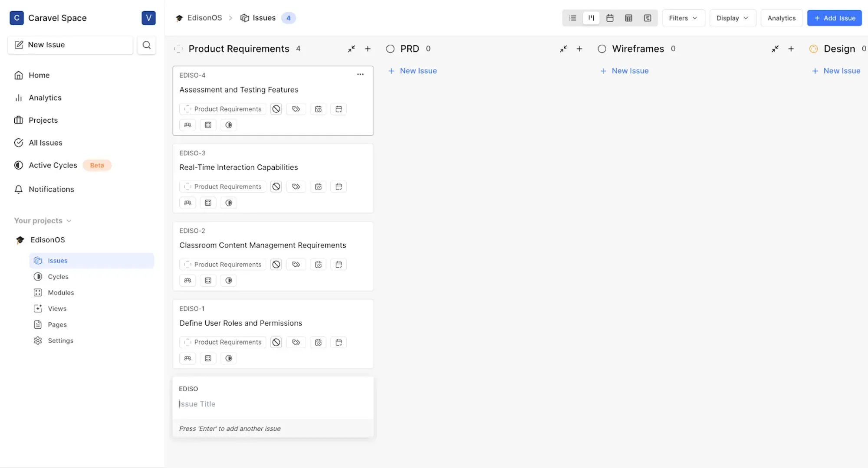
Task: Click the blue Add Issue button
Action: pyautogui.click(x=834, y=18)
